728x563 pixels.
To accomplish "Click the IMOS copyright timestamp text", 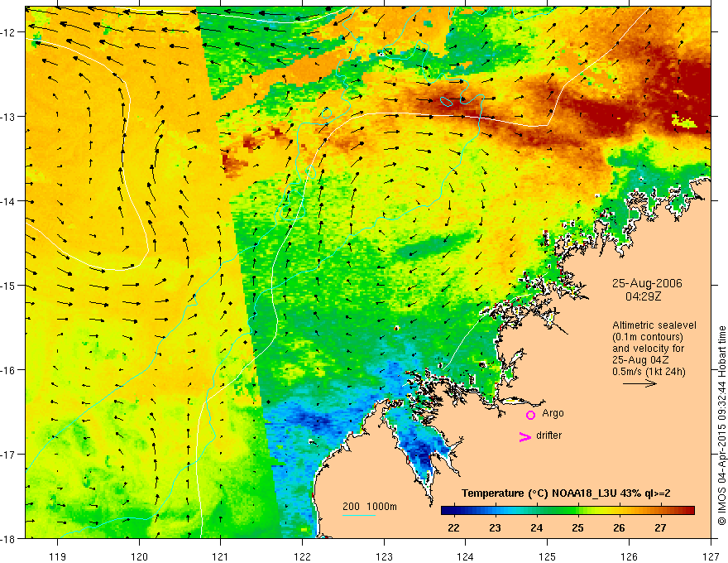I will tap(721, 425).
